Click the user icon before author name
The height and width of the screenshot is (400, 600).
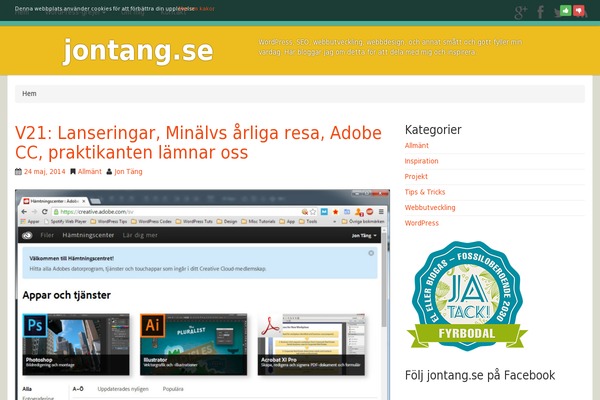(109, 171)
